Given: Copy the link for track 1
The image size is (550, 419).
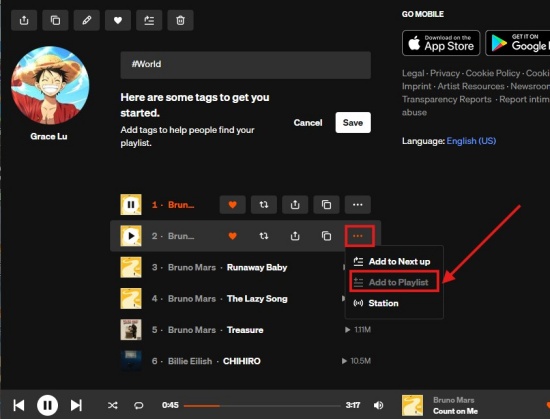Looking at the screenshot, I should click(x=326, y=204).
